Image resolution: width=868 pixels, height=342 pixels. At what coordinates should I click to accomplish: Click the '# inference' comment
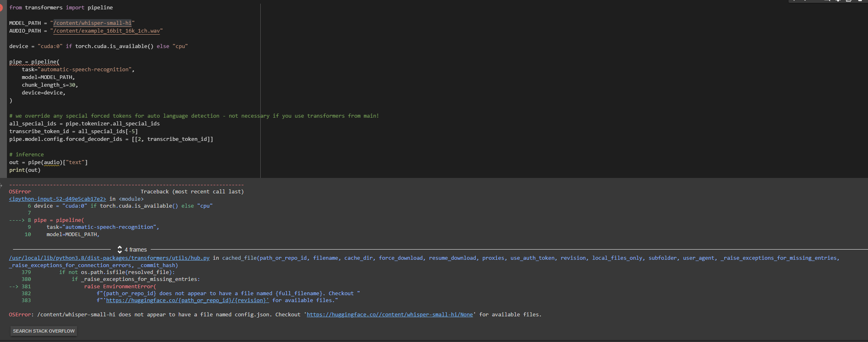pos(26,155)
